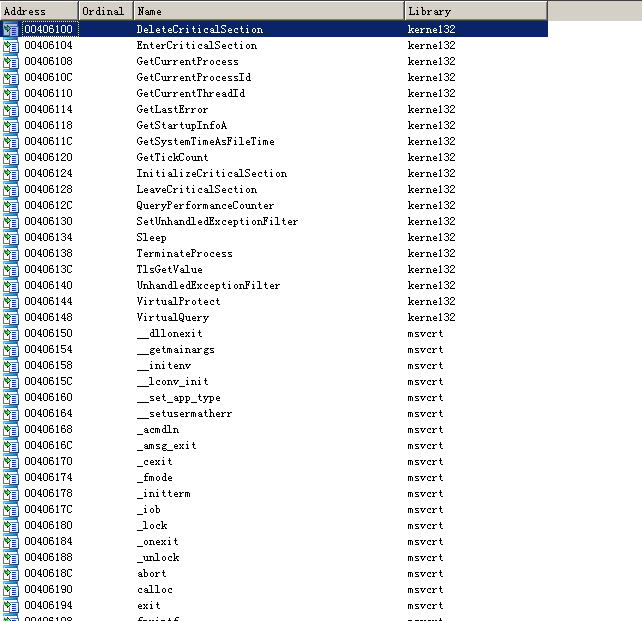
Task: Click import icon beside address 00406158
Action: (11, 366)
